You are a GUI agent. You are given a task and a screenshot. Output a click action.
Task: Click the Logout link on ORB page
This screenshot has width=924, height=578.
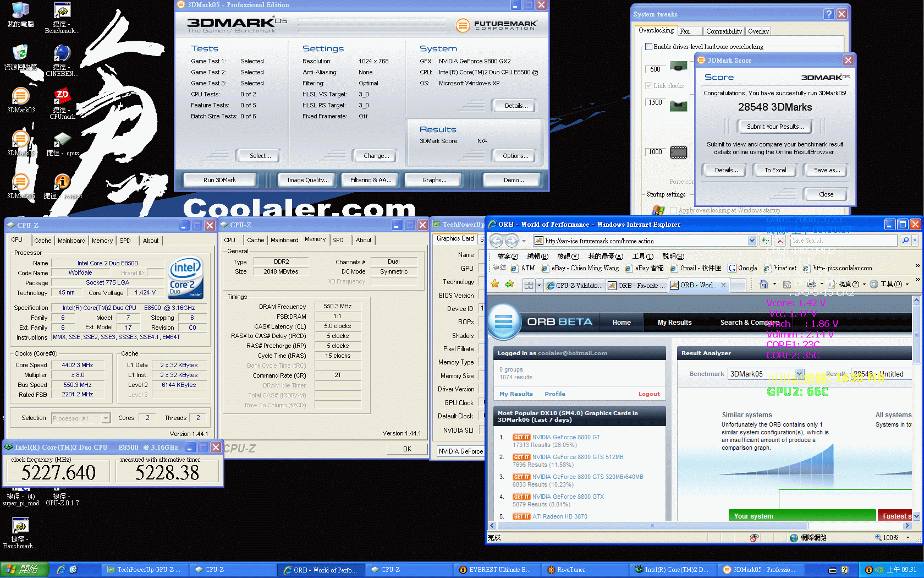(649, 394)
